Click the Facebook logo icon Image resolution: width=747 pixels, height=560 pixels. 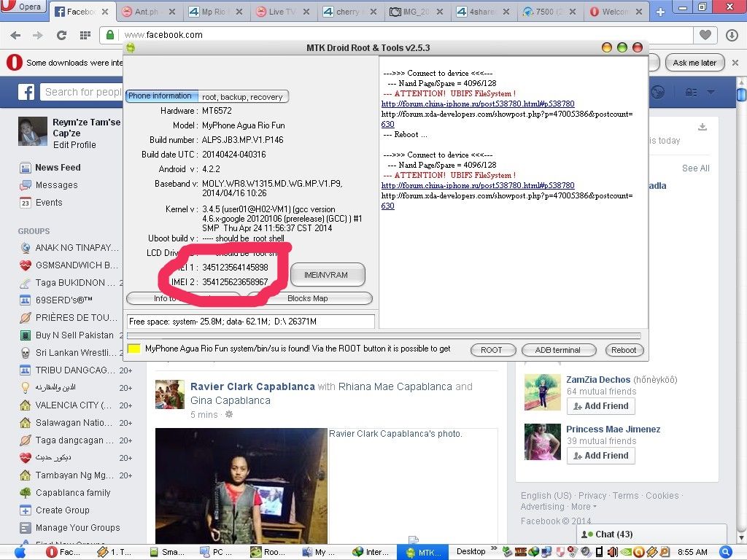27,92
